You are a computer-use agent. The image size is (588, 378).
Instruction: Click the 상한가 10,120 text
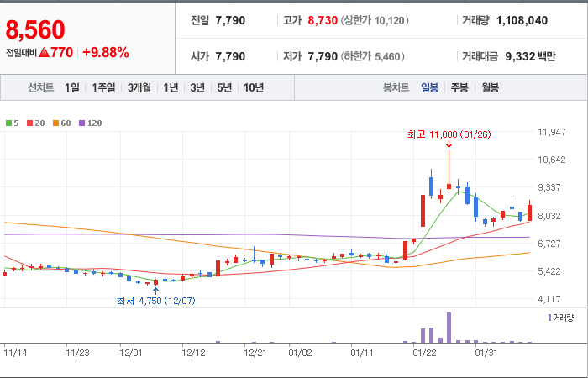click(x=375, y=20)
